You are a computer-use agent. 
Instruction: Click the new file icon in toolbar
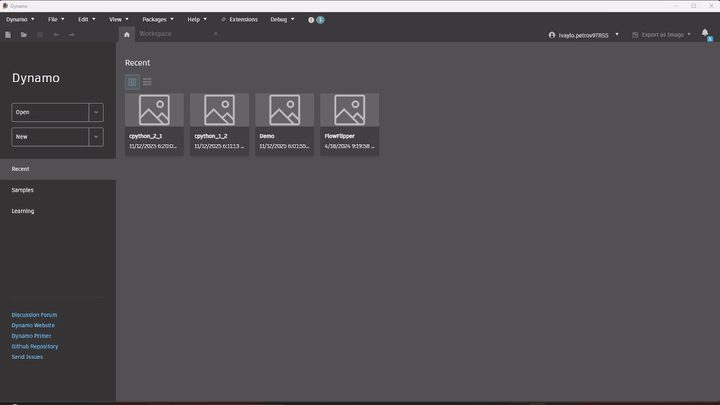click(x=8, y=35)
